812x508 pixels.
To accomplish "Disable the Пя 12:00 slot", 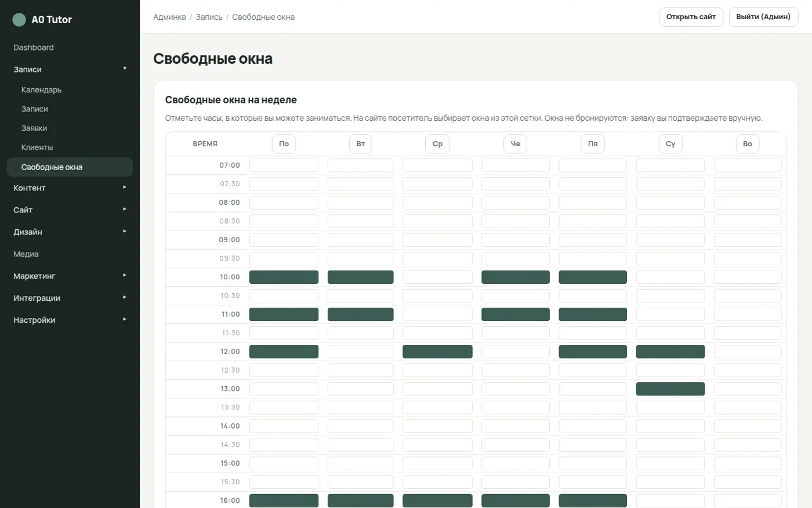I will pos(593,351).
